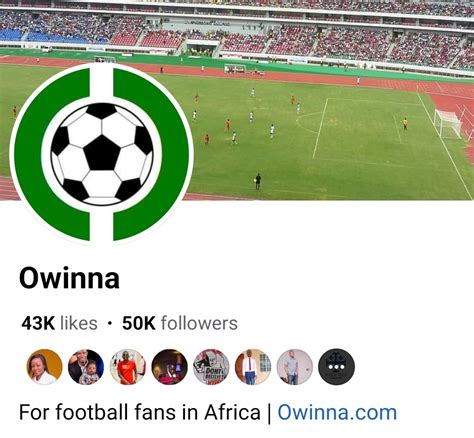Open the avatar showing man holding baby
The height and width of the screenshot is (438, 474).
click(x=86, y=367)
